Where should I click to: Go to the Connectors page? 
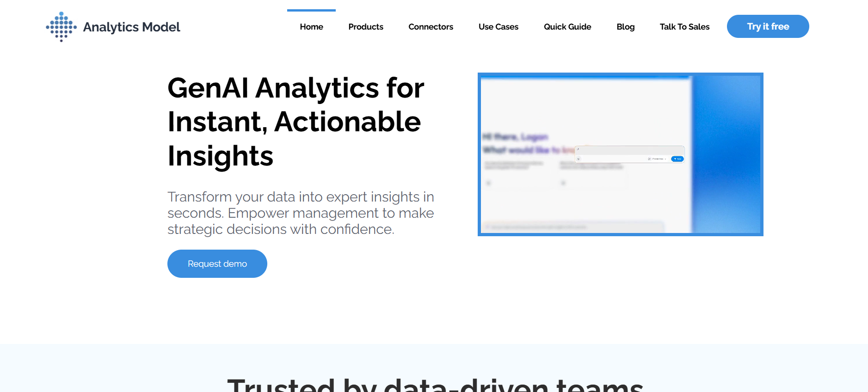click(x=431, y=27)
